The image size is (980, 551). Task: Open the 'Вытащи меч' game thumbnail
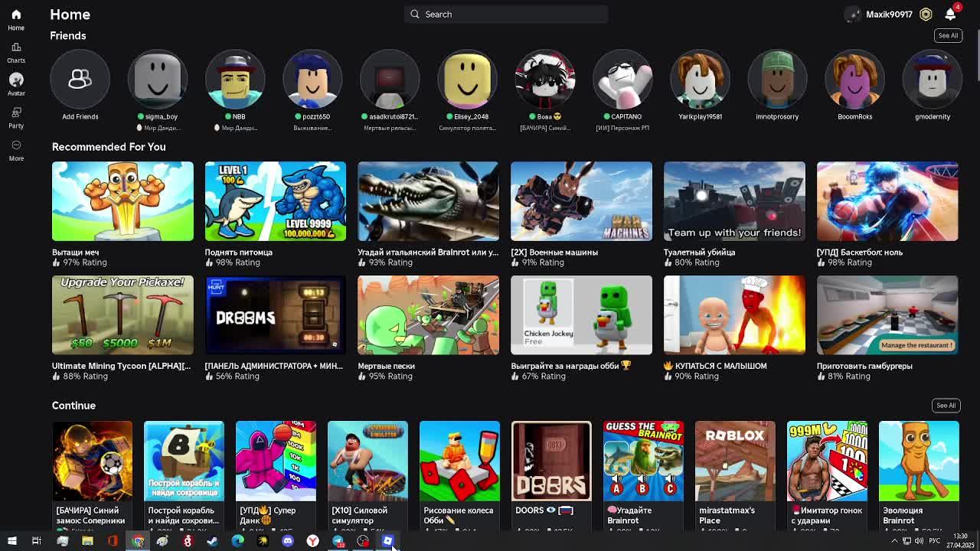122,201
